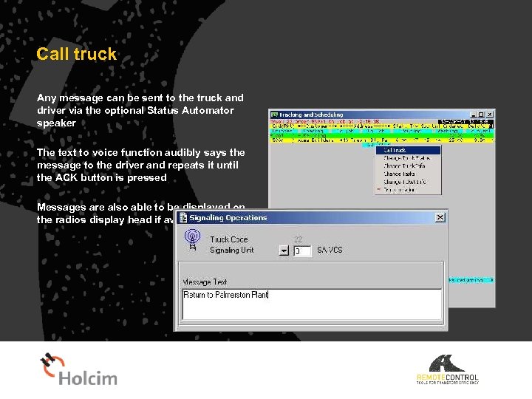The width and height of the screenshot is (532, 399).
Task: Click the Remote Control logo
Action: click(448, 369)
